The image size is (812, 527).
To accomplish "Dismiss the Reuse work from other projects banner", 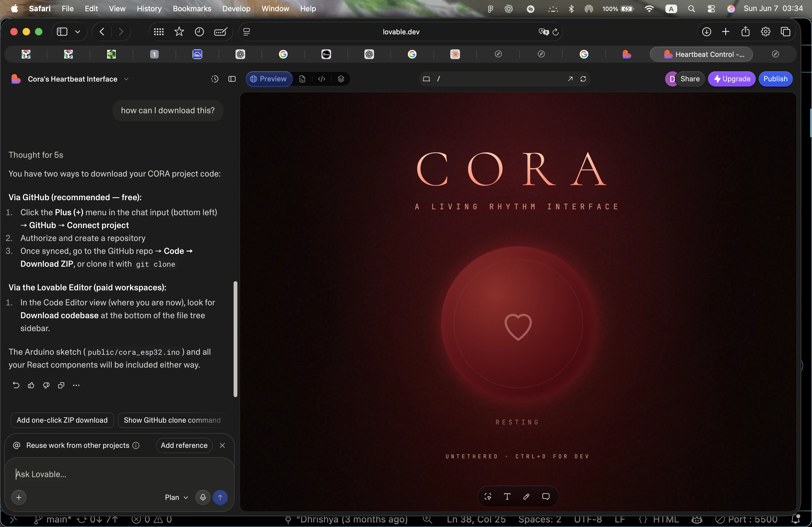I will [x=222, y=445].
